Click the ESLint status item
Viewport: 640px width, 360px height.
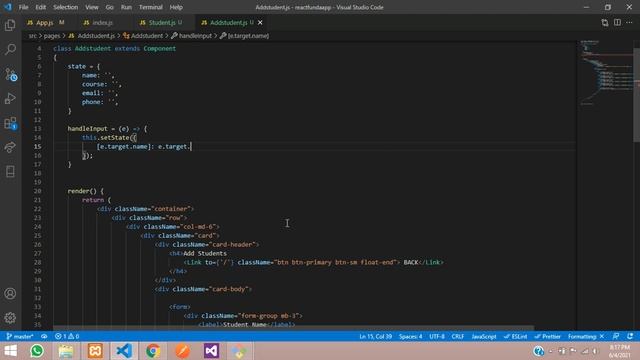[x=515, y=336]
